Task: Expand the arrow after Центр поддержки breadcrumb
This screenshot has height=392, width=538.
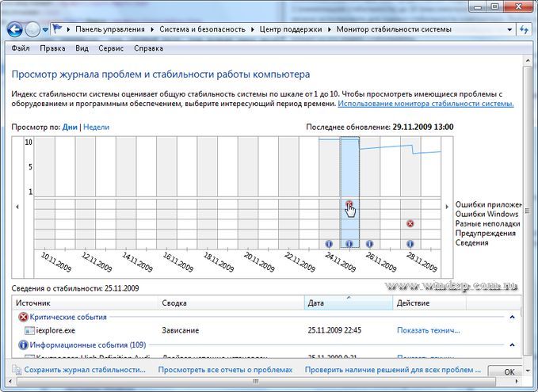Action: [x=330, y=29]
